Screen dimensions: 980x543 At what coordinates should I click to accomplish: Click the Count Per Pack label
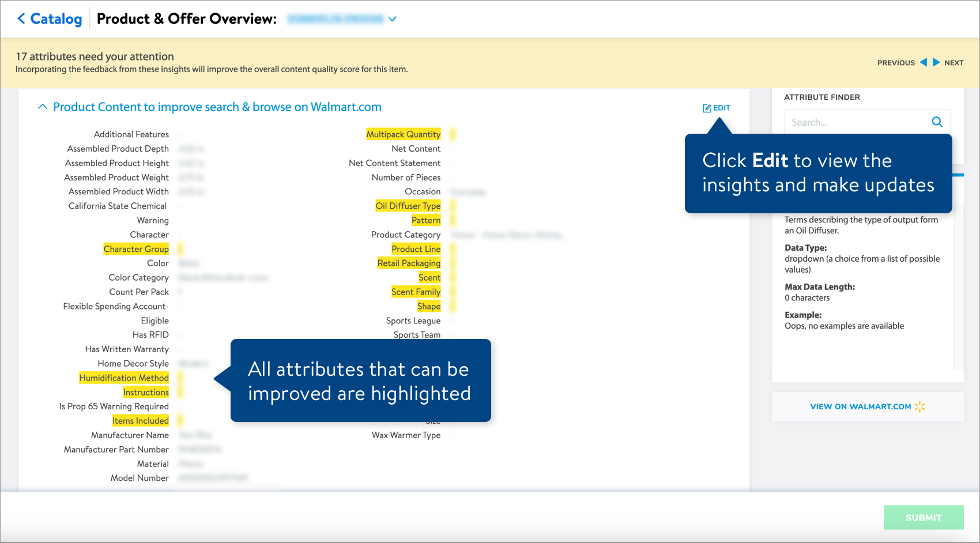(x=139, y=292)
